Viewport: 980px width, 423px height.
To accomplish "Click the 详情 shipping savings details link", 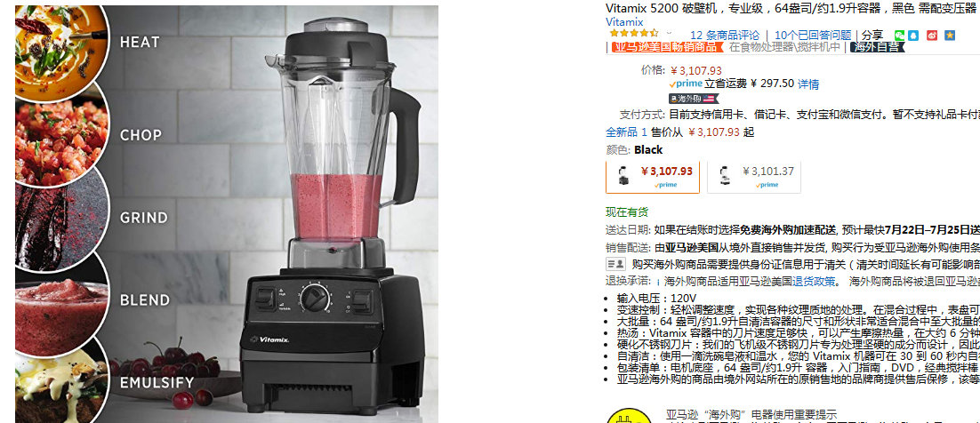I will click(808, 84).
